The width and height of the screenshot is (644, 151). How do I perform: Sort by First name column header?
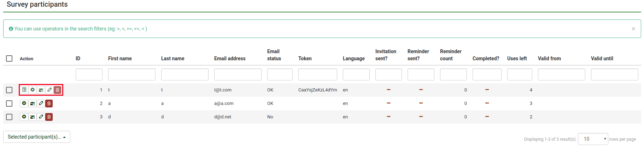click(x=120, y=58)
